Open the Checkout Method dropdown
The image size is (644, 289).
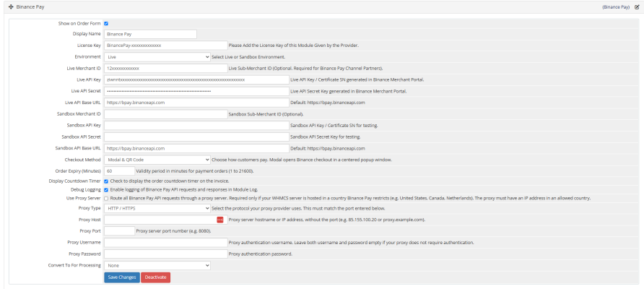point(157,160)
